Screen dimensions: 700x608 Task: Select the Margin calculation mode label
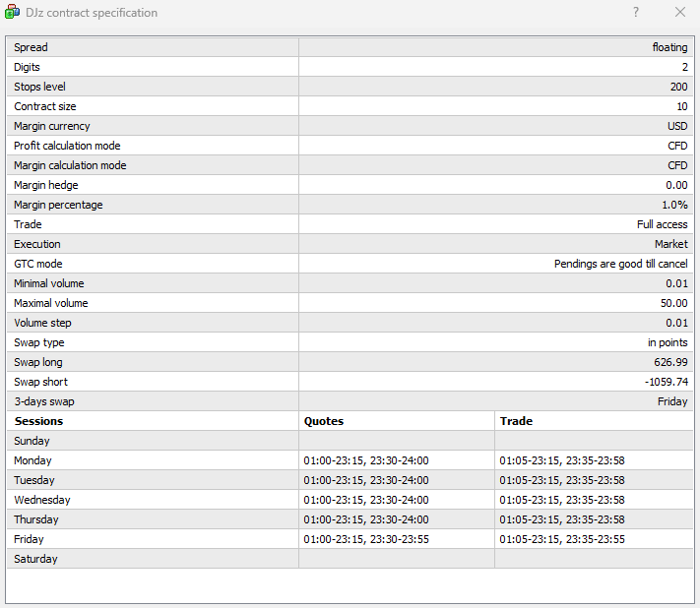pos(70,165)
